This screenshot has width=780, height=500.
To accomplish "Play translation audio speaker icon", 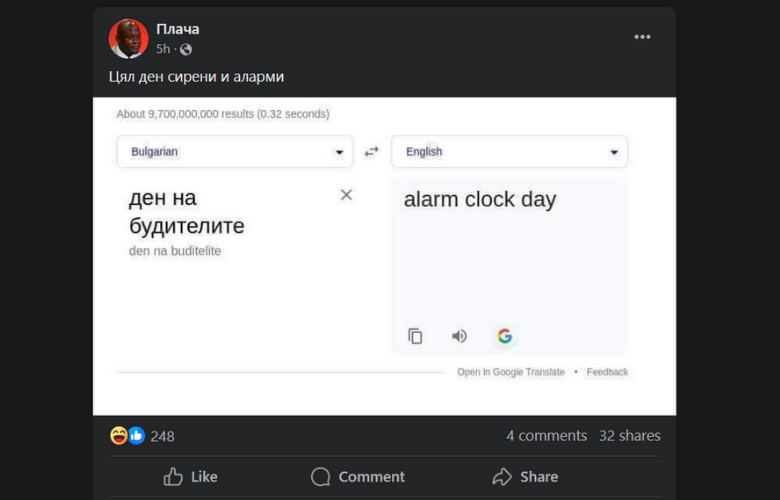I will 459,336.
